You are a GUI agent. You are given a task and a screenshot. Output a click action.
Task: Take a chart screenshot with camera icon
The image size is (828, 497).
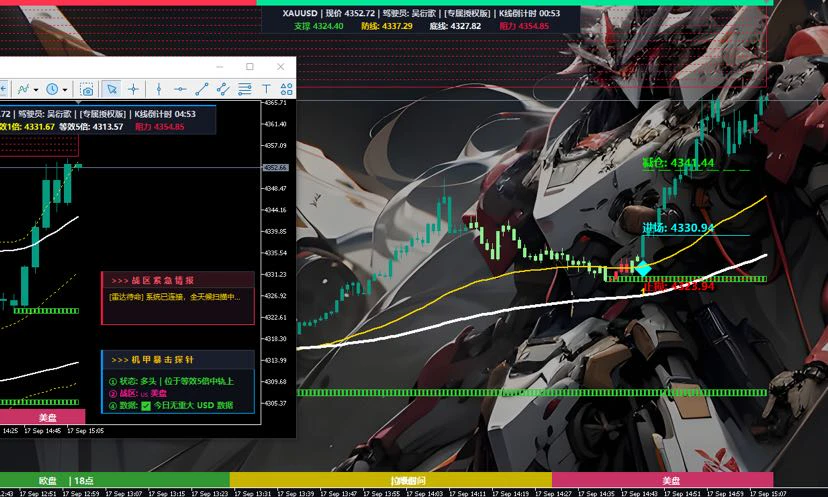[87, 89]
